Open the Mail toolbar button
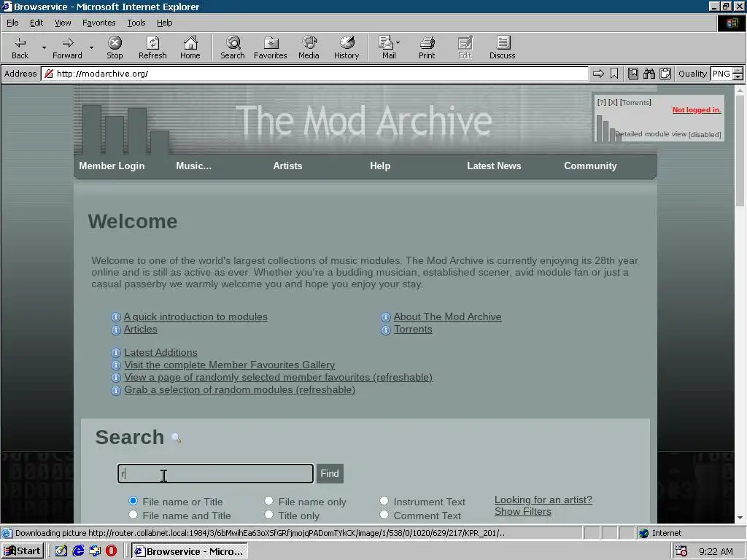747x560 pixels. (388, 47)
